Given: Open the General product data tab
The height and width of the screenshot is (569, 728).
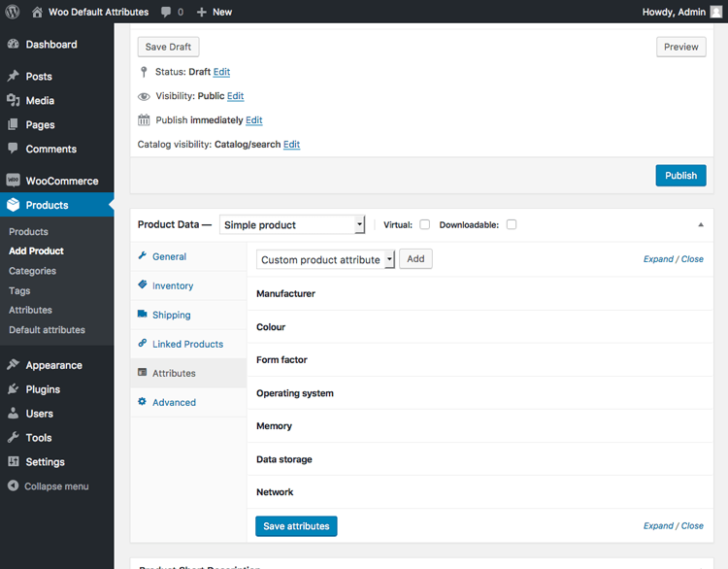Looking at the screenshot, I should pyautogui.click(x=188, y=256).
